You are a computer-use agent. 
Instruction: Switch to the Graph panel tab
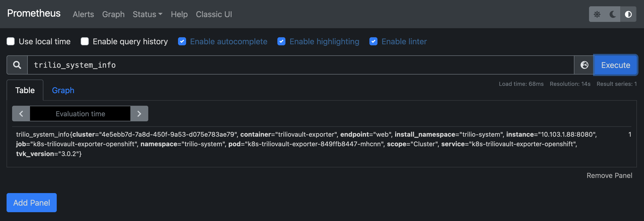(63, 90)
